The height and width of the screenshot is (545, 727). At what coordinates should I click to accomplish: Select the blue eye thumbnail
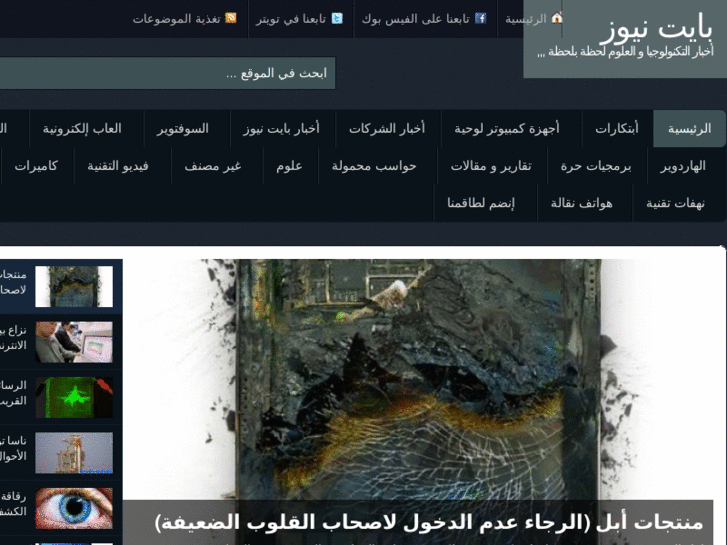tap(74, 508)
